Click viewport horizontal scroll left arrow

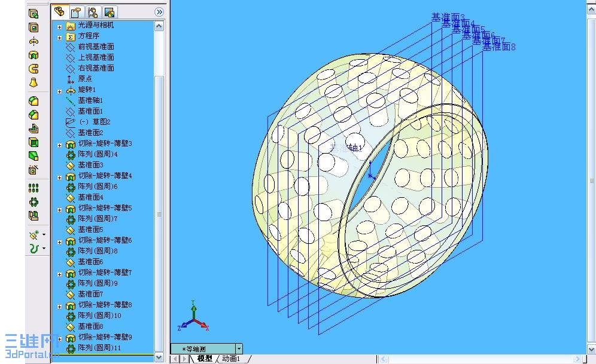point(383,359)
